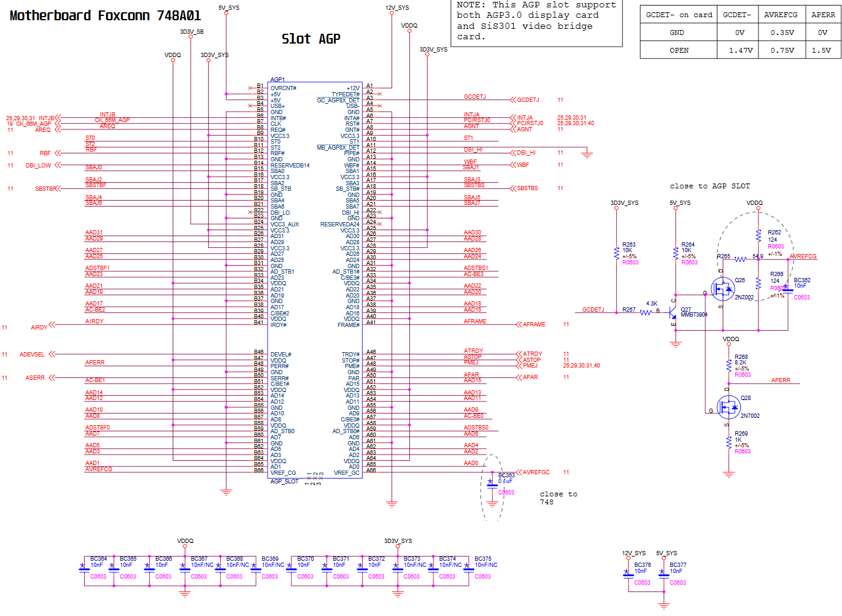
Task: Click resistor R262 124 ohm symbol
Action: click(759, 236)
